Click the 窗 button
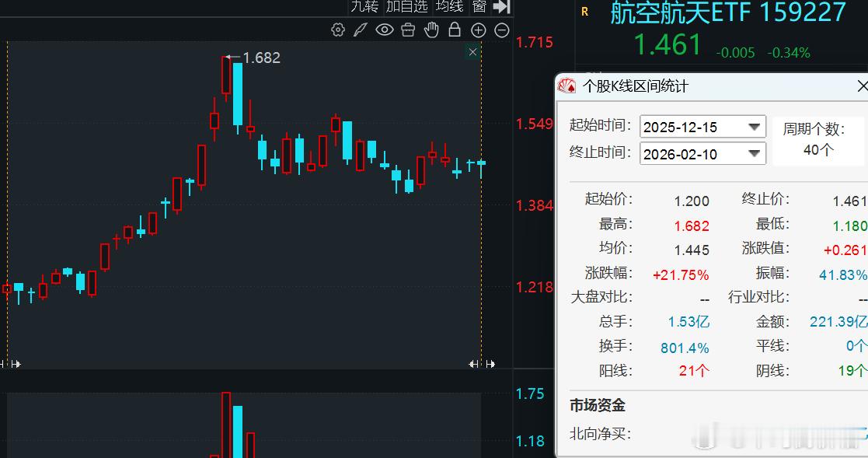 (x=480, y=8)
